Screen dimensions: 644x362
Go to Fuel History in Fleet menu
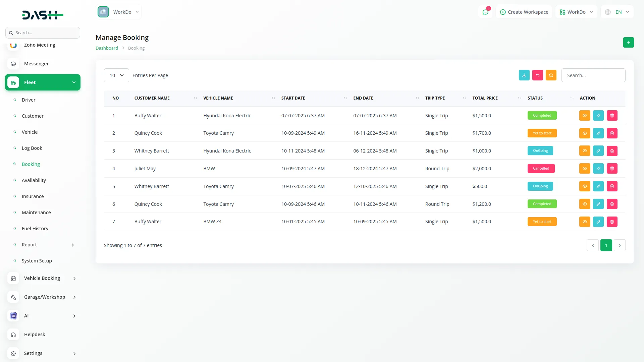coord(35,229)
